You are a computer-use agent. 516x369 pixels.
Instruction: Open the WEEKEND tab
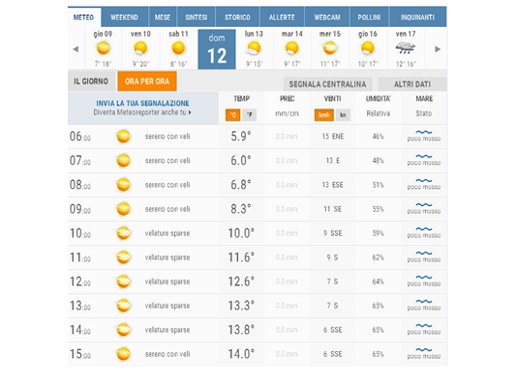point(124,17)
